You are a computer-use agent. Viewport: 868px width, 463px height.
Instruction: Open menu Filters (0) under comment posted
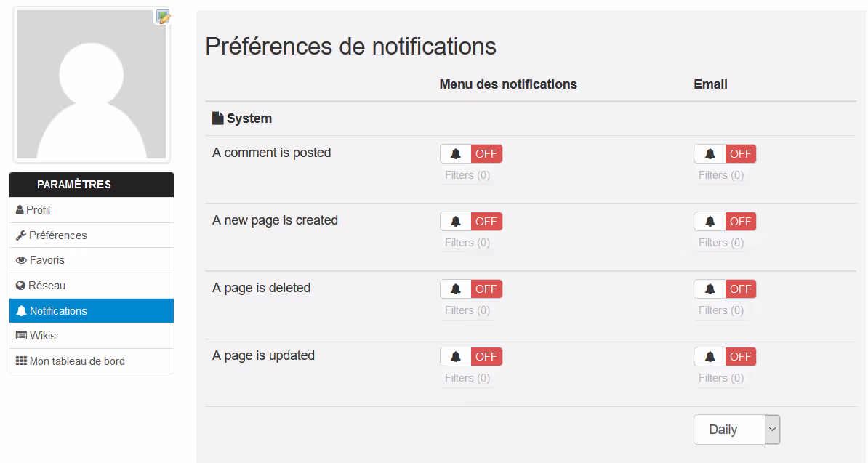pyautogui.click(x=467, y=175)
